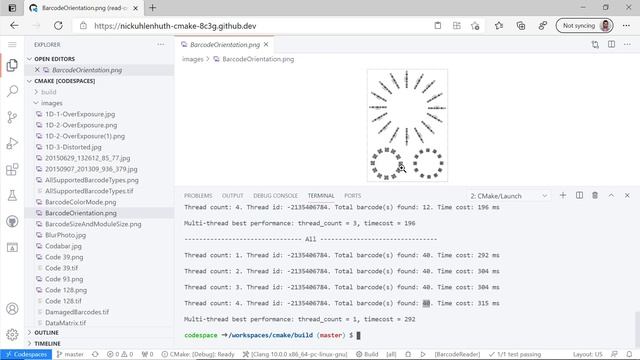Screen dimensions: 640x360
Task: Reload the browser page
Action: [x=58, y=26]
